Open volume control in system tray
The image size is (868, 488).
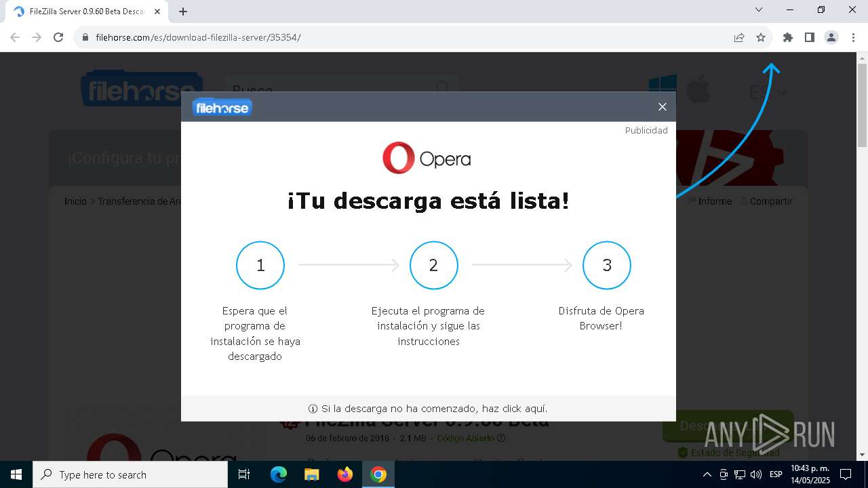point(756,474)
